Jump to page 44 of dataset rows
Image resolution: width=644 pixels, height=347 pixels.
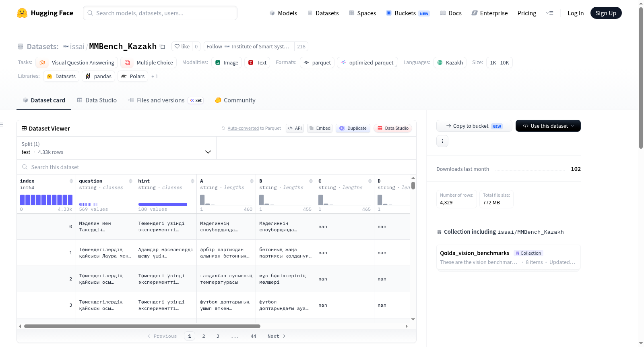pyautogui.click(x=253, y=336)
